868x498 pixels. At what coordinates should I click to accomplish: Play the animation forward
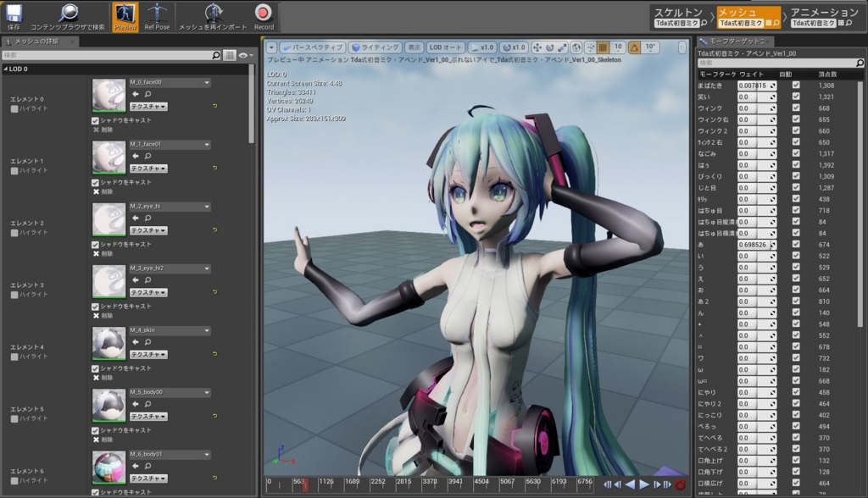coord(644,484)
